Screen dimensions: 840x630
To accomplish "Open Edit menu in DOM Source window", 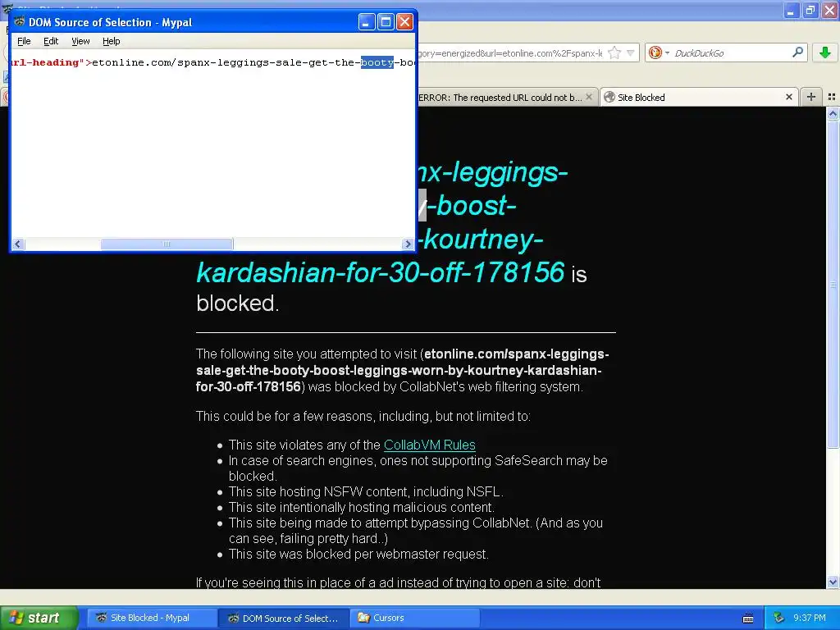I will pos(51,41).
